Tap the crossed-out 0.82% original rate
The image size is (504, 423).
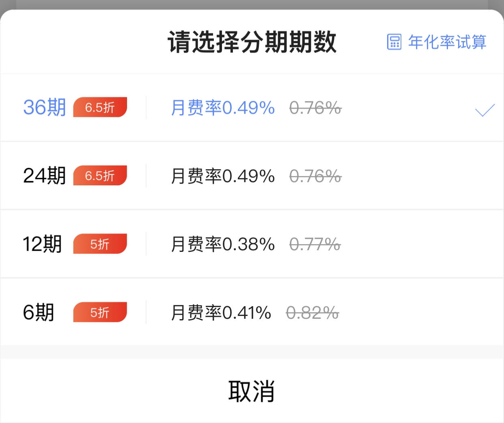tap(312, 313)
